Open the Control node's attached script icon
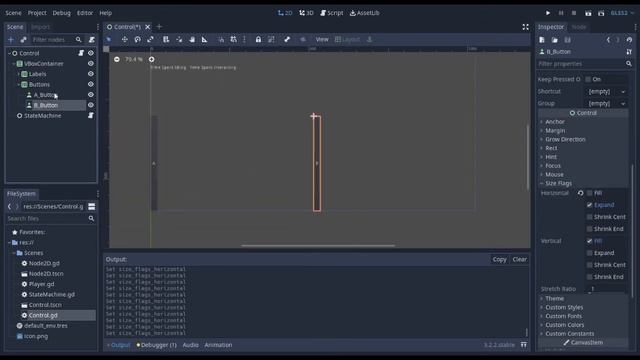The image size is (640, 360). click(x=81, y=53)
